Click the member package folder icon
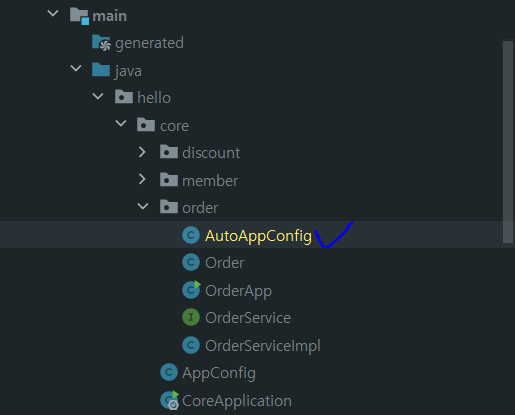 coord(169,180)
